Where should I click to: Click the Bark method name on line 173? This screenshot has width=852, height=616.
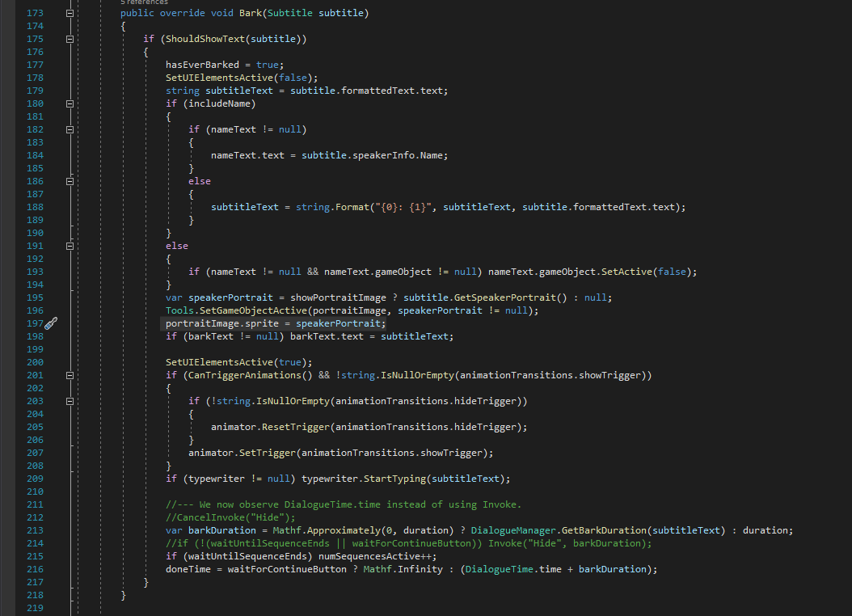(251, 13)
